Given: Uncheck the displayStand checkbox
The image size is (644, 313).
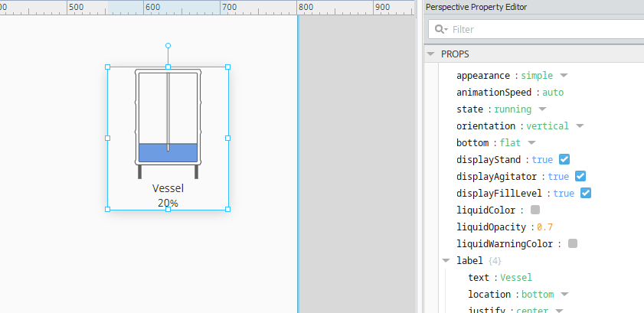Looking at the screenshot, I should click(x=564, y=159).
